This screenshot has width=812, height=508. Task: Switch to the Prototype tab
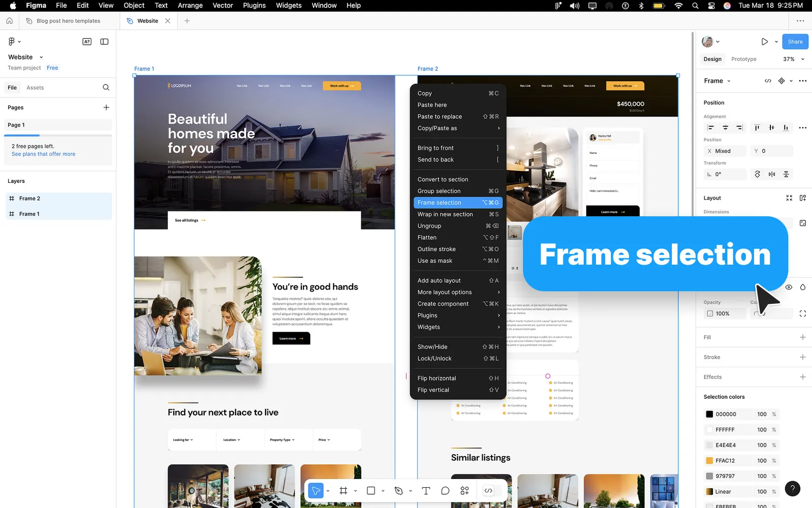pos(743,59)
